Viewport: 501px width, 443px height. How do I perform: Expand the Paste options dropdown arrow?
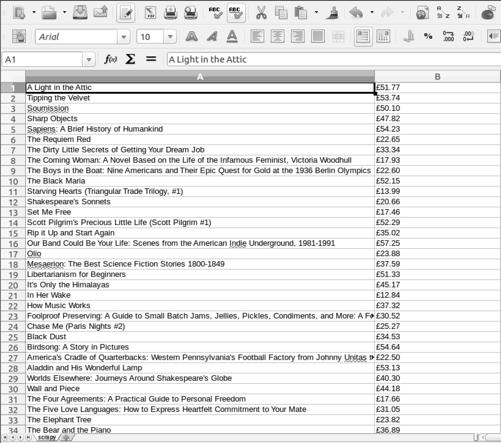[x=316, y=13]
